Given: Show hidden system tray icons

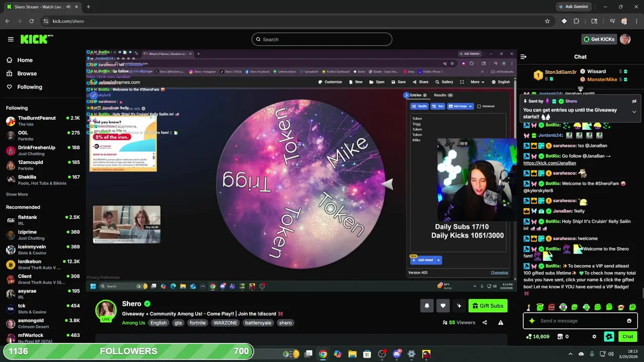Looking at the screenshot, I should [x=570, y=354].
